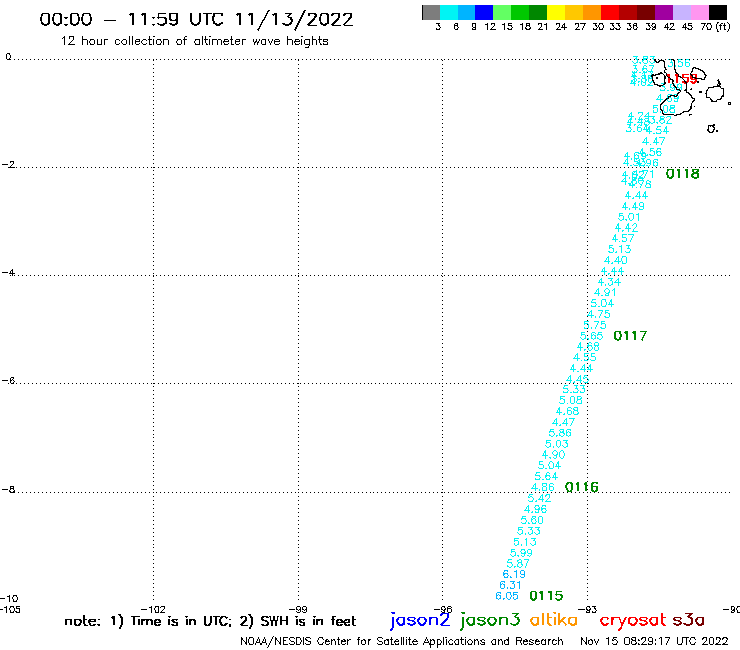Click the 4.90 wave height value

point(553,455)
